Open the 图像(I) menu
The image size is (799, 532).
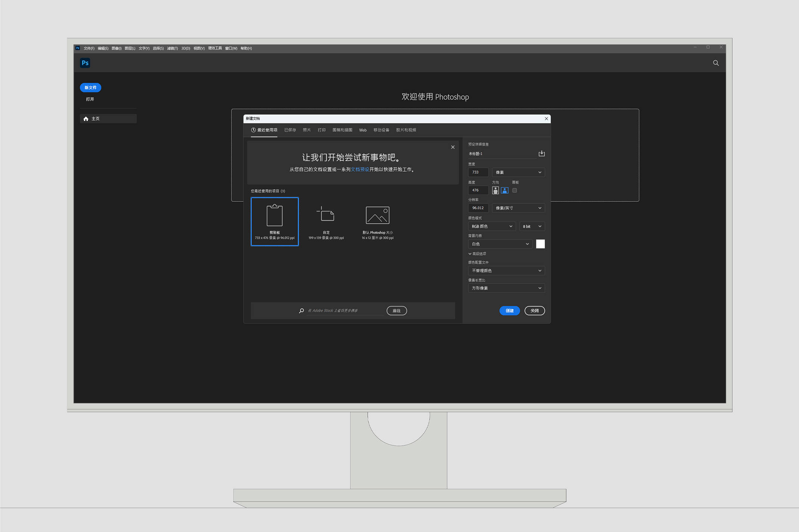[116, 48]
